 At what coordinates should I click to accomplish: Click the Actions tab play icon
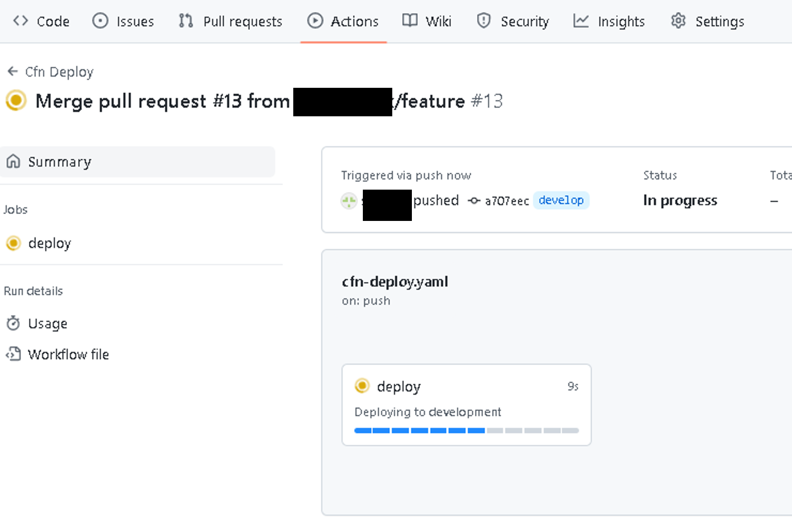tap(316, 21)
